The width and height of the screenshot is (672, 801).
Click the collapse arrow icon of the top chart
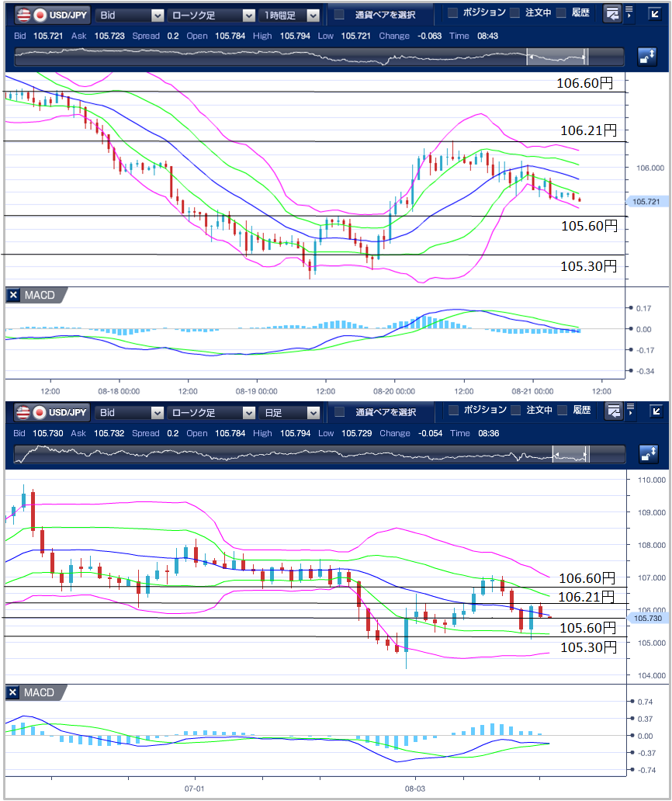[x=656, y=14]
